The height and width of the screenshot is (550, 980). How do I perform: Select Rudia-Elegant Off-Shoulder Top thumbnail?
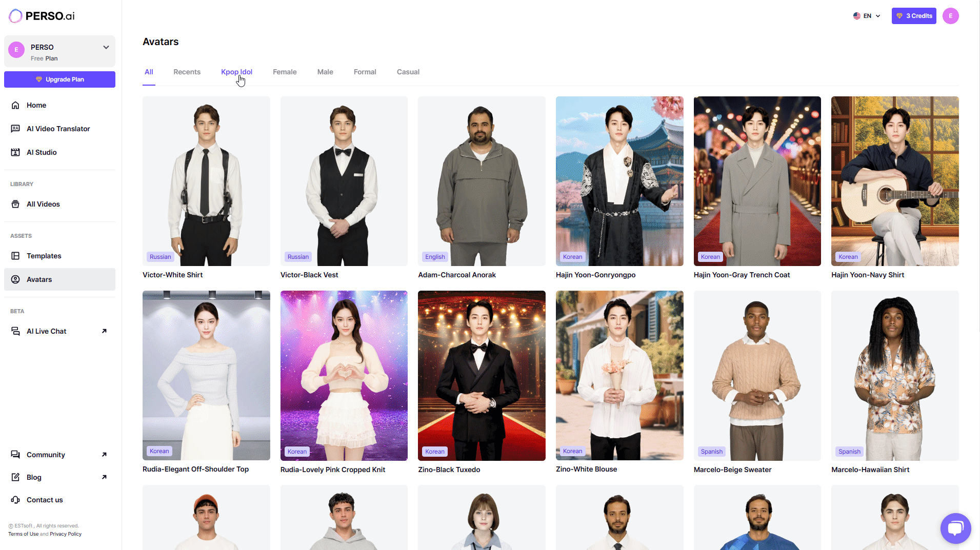click(x=206, y=375)
